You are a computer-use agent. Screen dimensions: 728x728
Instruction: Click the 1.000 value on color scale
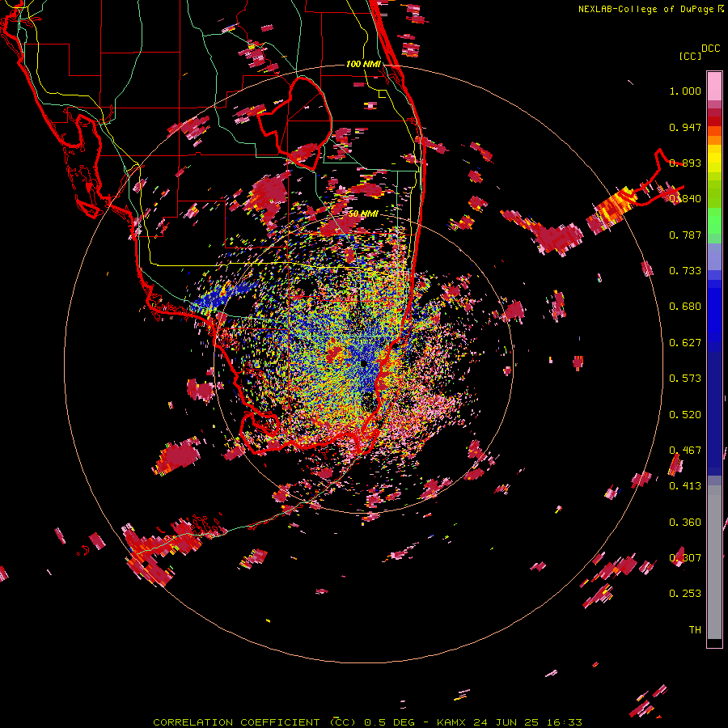point(685,91)
